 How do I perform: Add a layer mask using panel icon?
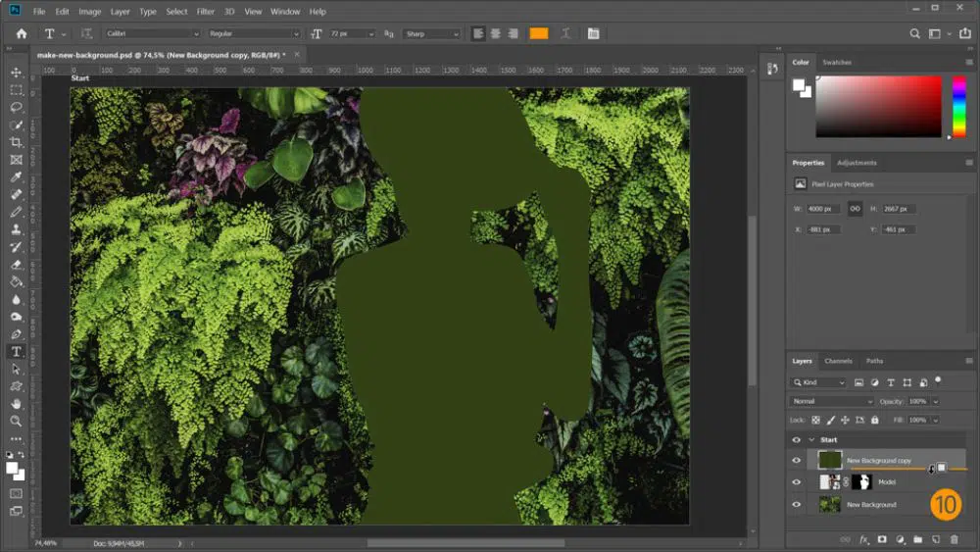pyautogui.click(x=882, y=539)
